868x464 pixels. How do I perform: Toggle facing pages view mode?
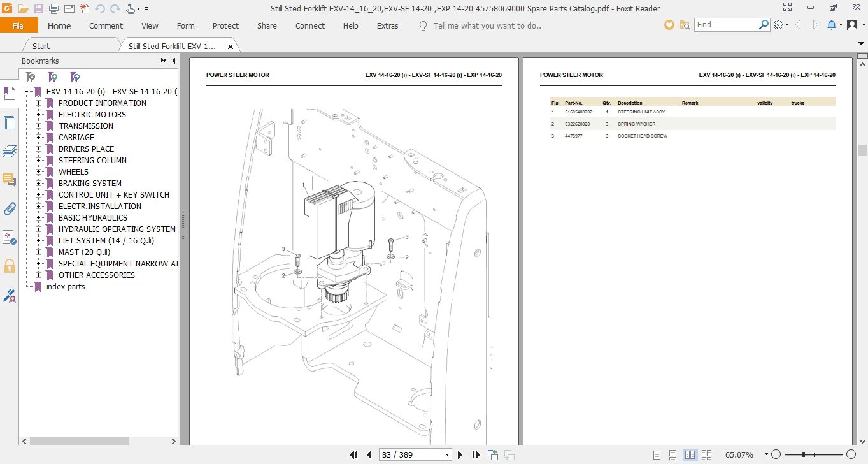pos(690,455)
